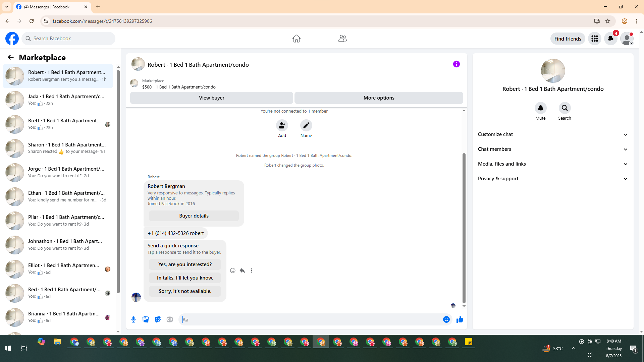Open conversation information icon

[457, 64]
